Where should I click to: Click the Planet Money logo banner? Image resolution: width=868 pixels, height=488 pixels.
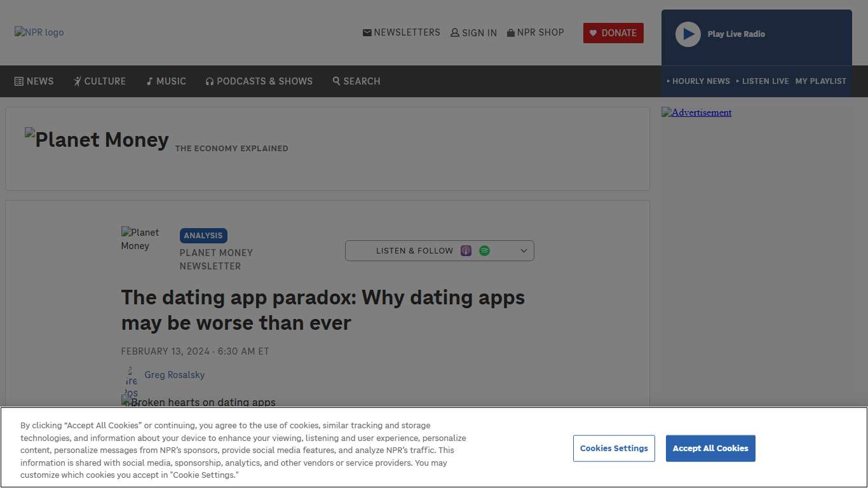pos(97,139)
